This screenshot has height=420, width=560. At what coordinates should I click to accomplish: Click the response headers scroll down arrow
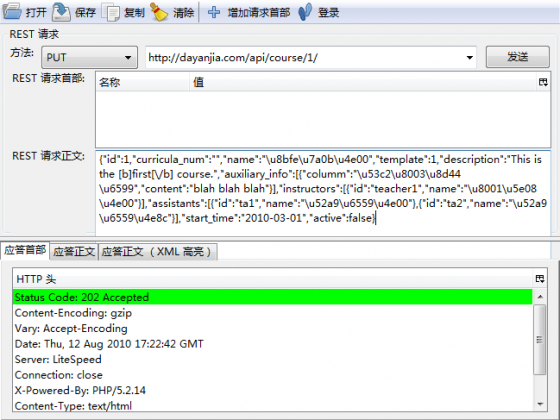coord(540,404)
